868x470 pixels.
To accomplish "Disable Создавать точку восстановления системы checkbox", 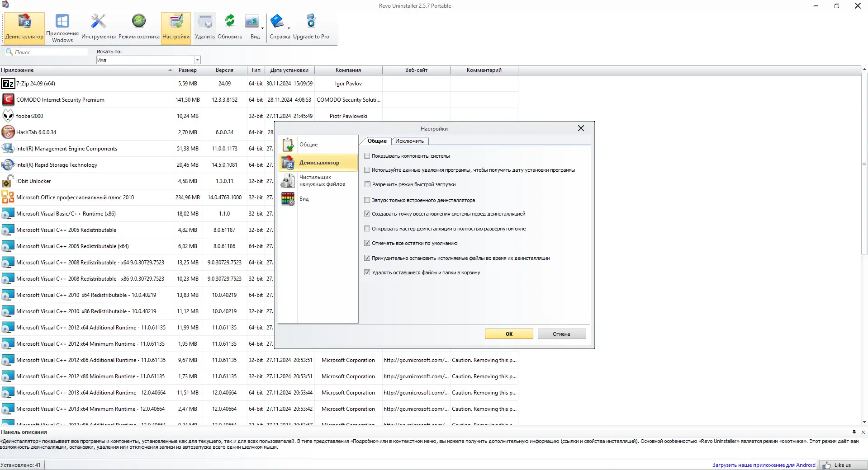I will click(367, 214).
